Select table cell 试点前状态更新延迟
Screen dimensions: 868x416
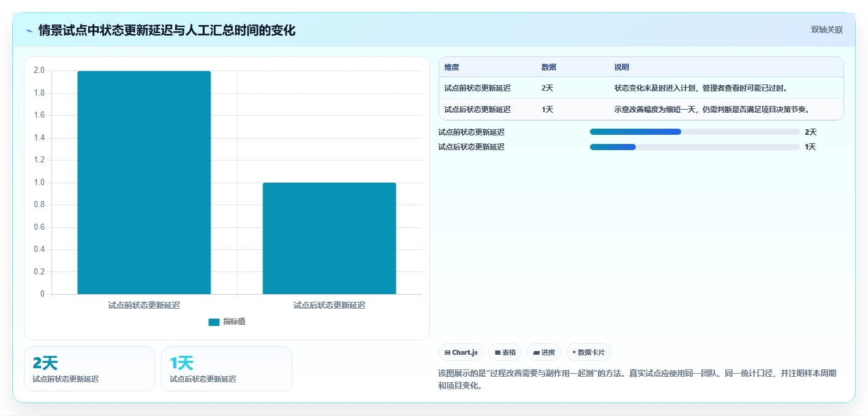click(x=478, y=88)
